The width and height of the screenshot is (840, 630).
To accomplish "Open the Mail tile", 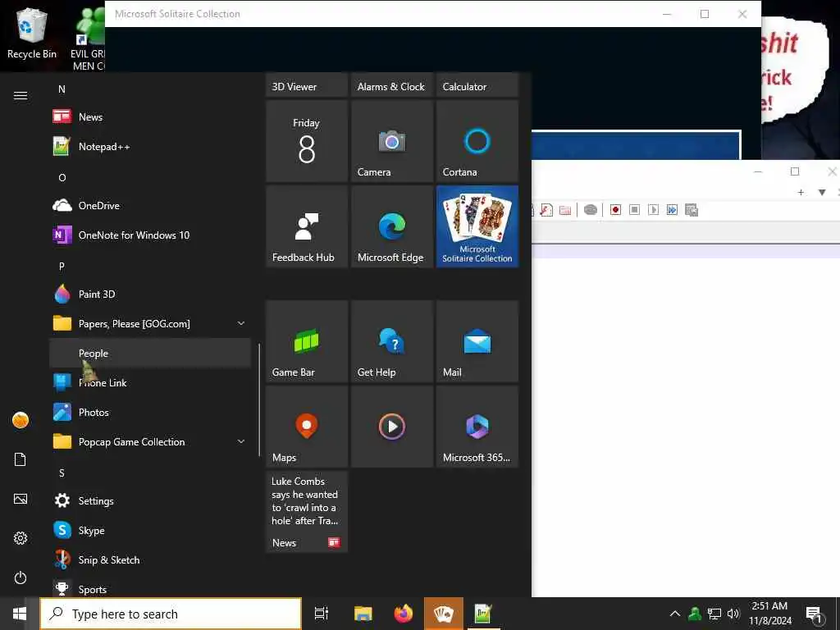I will 477,341.
